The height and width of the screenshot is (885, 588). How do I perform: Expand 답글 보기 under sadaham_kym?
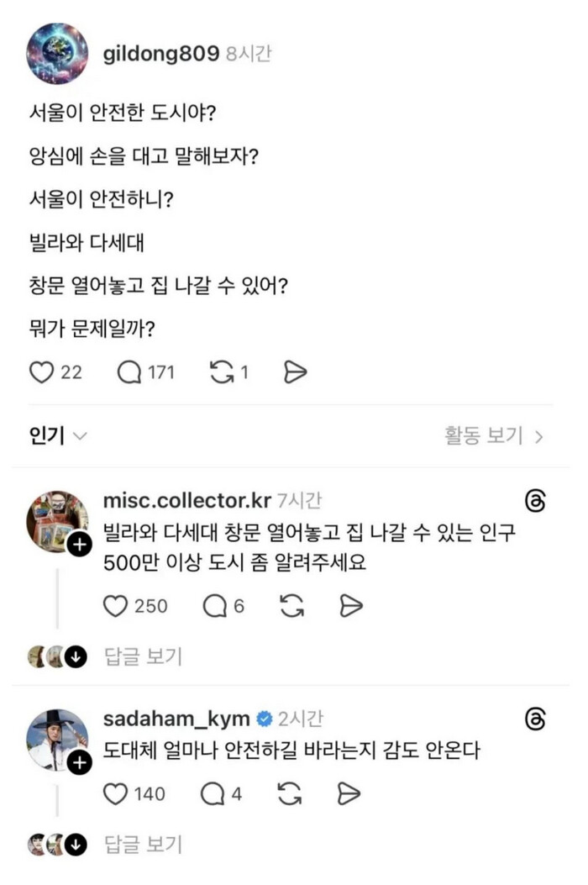point(144,844)
